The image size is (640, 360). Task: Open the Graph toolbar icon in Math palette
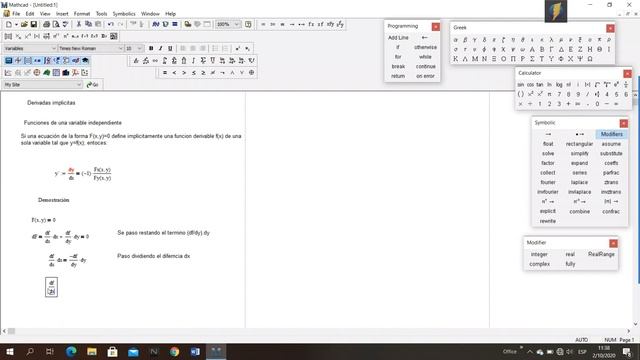[18, 60]
